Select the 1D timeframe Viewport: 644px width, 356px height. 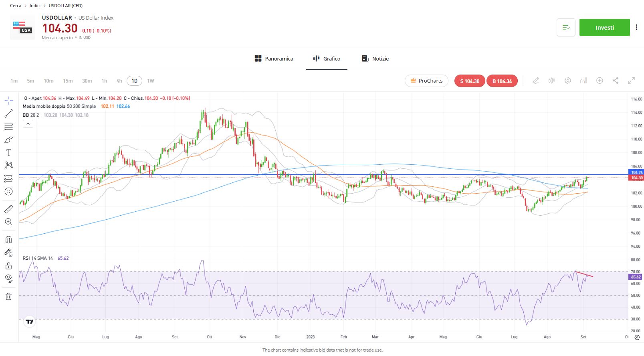(134, 81)
